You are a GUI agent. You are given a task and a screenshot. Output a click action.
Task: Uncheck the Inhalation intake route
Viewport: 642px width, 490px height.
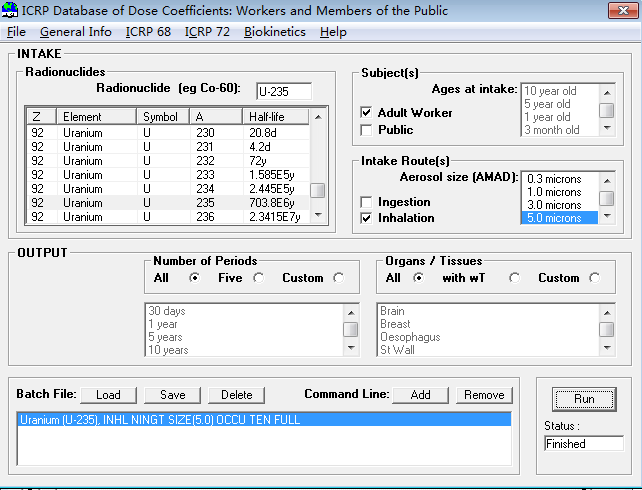[367, 218]
